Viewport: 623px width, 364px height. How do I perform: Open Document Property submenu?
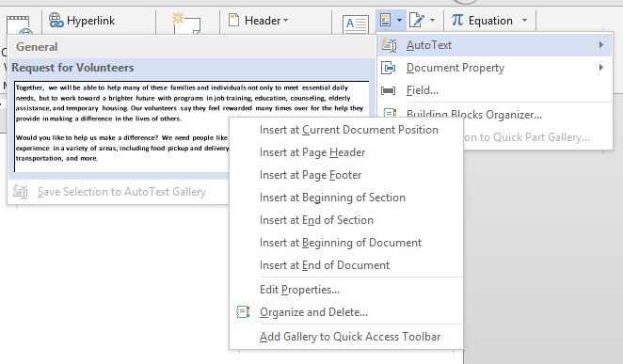(x=494, y=68)
